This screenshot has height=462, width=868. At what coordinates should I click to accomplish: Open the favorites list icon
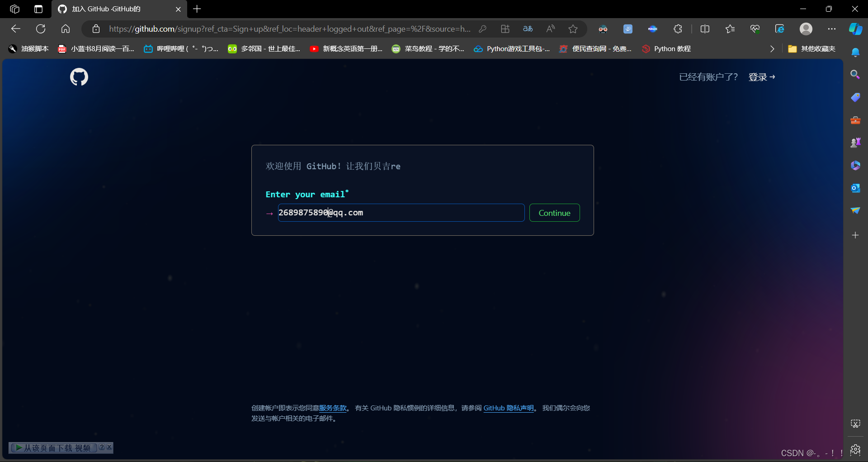pos(730,29)
